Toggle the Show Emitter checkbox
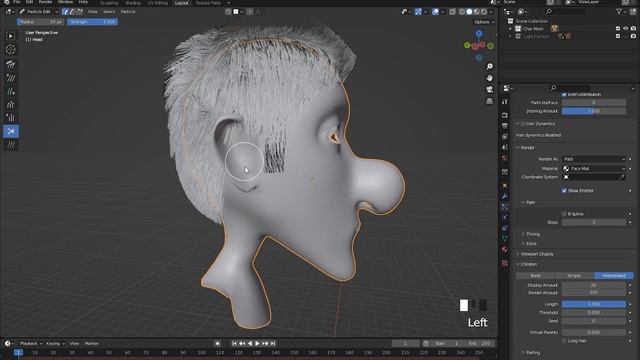Screen dimensions: 640x360 (x=564, y=191)
